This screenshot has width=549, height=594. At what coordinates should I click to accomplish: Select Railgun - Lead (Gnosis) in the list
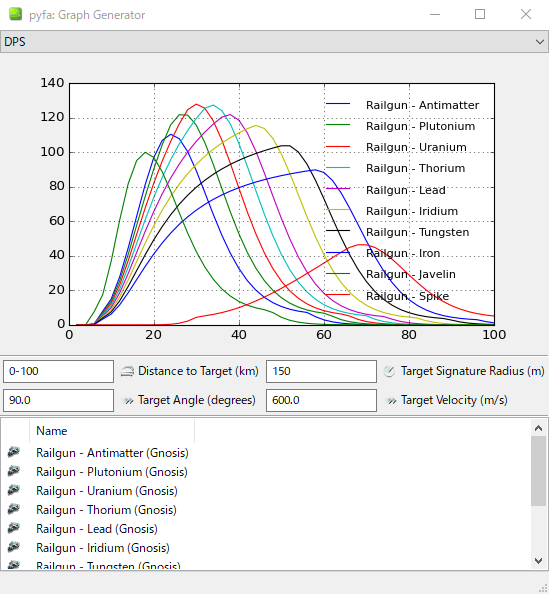click(x=97, y=528)
